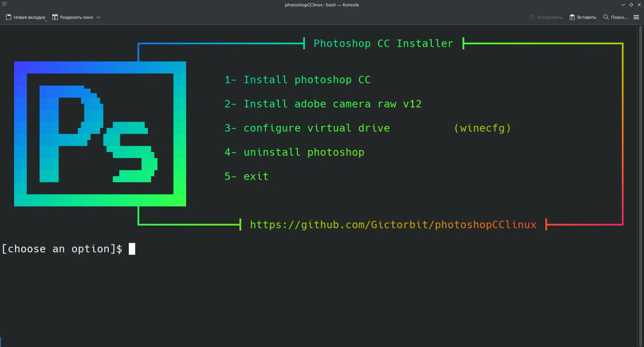Close the Konsole window
Image resolution: width=644 pixels, height=347 pixels.
(638, 5)
